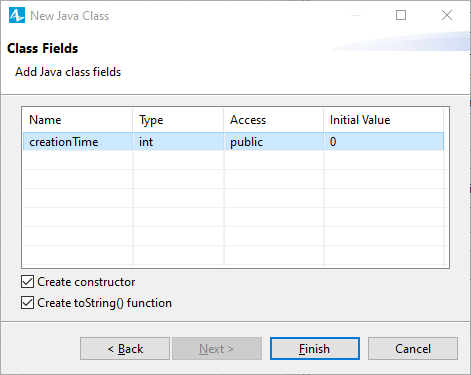
Task: Click the AnyLogic app icon in title bar
Action: pyautogui.click(x=17, y=16)
